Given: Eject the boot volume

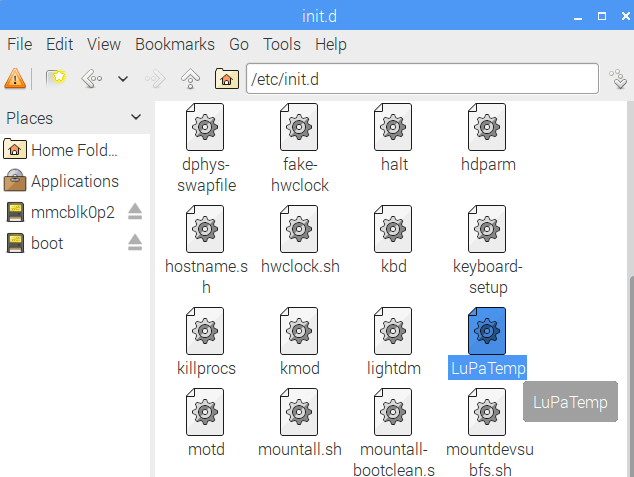Looking at the screenshot, I should tap(135, 243).
